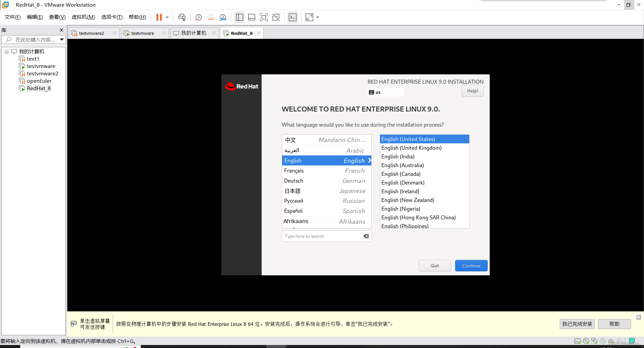This screenshot has width=644, height=348.
Task: Open the 查看(V) menu
Action: pyautogui.click(x=57, y=17)
